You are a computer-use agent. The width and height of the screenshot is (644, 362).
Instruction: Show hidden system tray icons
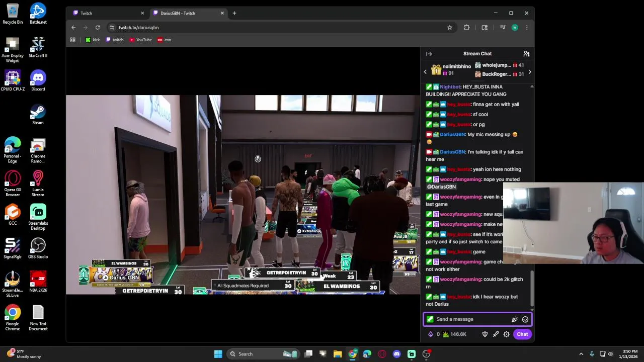coord(581,354)
